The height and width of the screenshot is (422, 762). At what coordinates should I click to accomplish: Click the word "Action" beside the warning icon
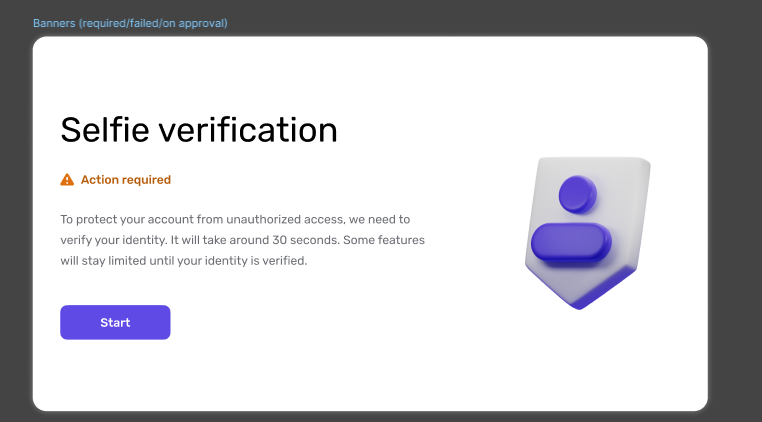(x=100, y=180)
